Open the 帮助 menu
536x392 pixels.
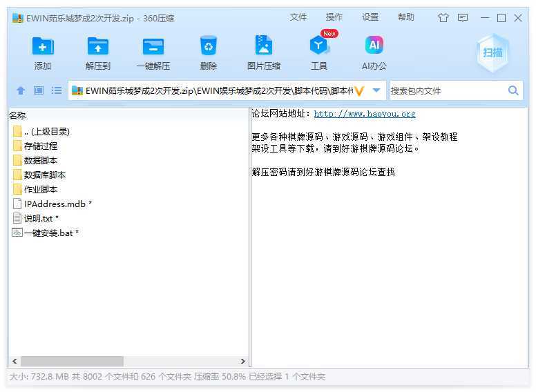(x=405, y=17)
